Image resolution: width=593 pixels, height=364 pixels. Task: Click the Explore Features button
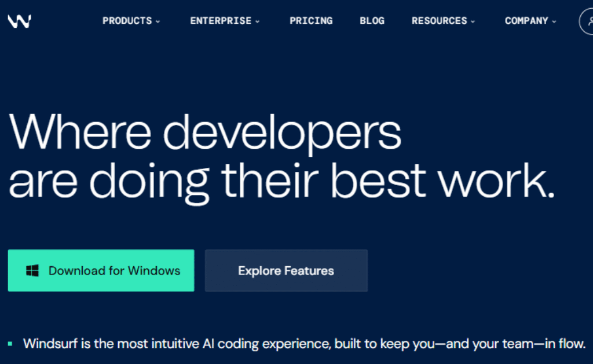[x=286, y=271]
